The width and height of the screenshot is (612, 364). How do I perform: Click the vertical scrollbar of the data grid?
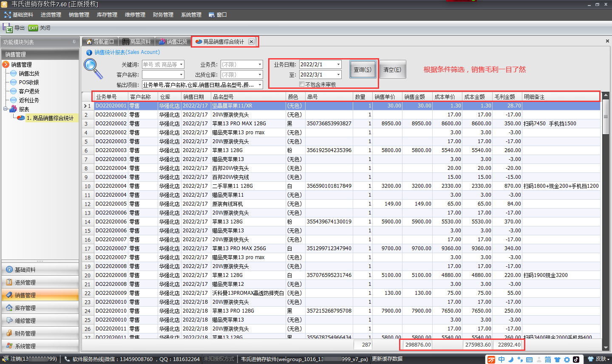tap(606, 221)
